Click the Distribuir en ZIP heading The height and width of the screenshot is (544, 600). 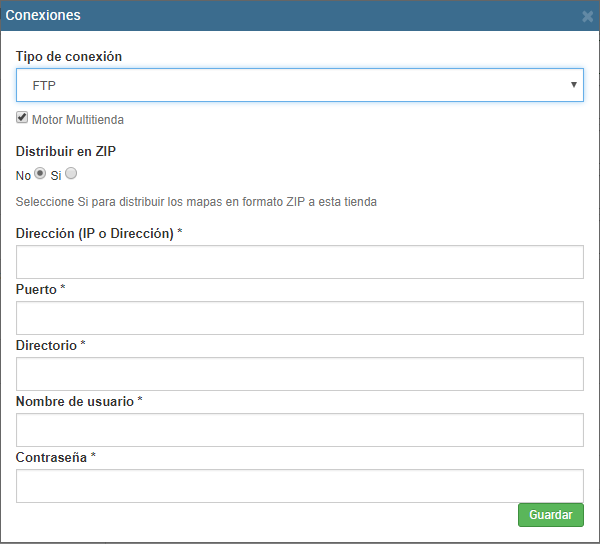66,151
